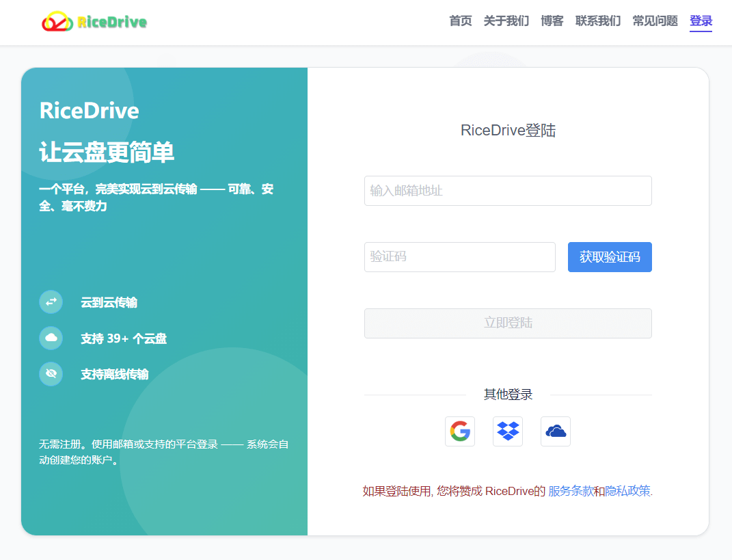The height and width of the screenshot is (560, 732).
Task: Visit the 博客 section
Action: tap(551, 21)
